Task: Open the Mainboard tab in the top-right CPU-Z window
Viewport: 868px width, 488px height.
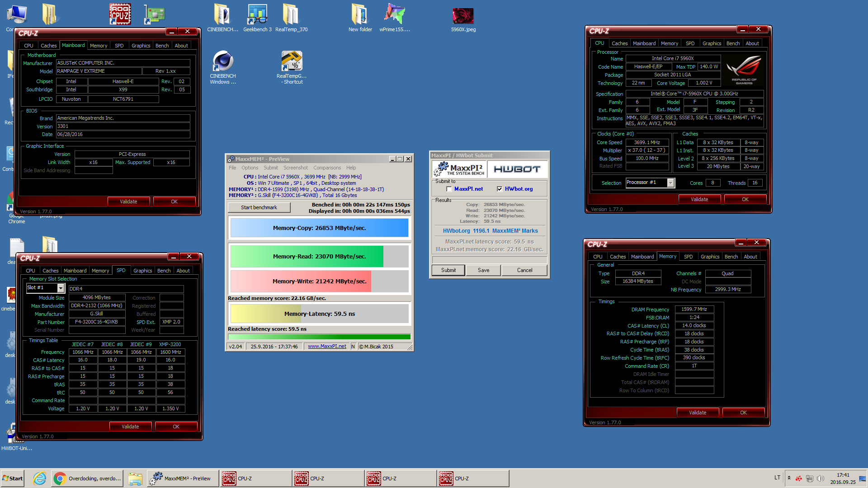Action: (644, 43)
